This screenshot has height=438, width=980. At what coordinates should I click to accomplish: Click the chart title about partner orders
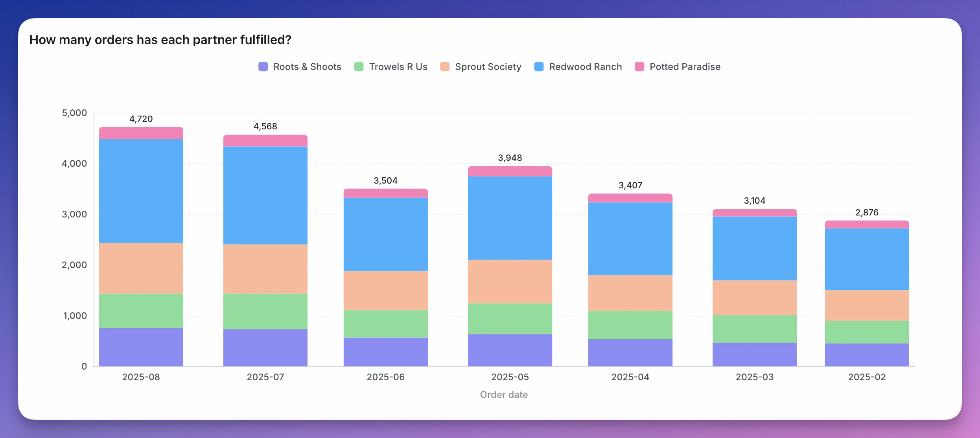[160, 40]
